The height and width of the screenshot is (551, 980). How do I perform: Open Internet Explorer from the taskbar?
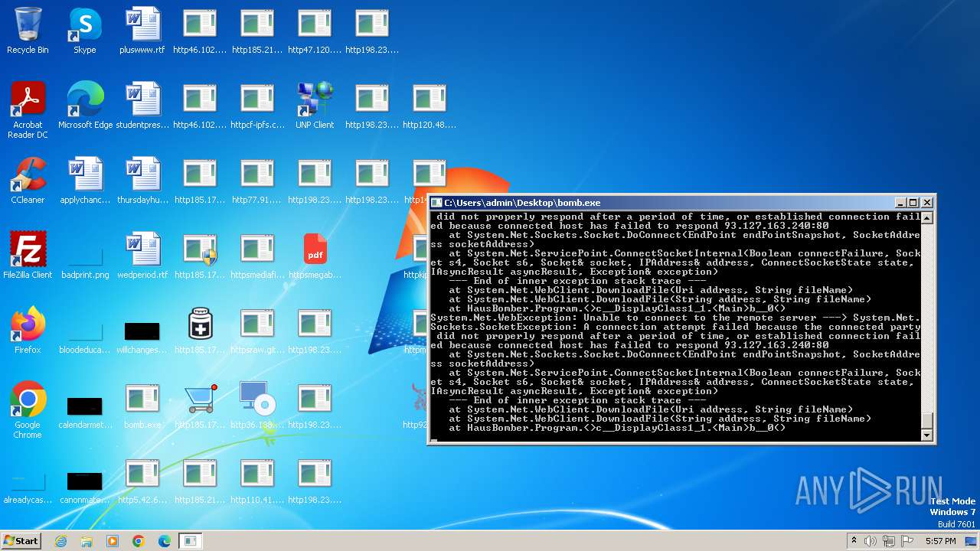click(60, 541)
